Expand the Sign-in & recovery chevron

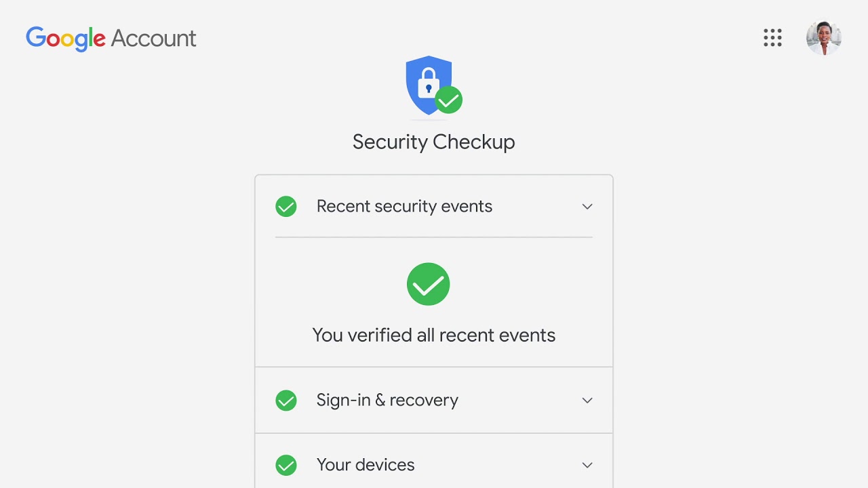587,401
